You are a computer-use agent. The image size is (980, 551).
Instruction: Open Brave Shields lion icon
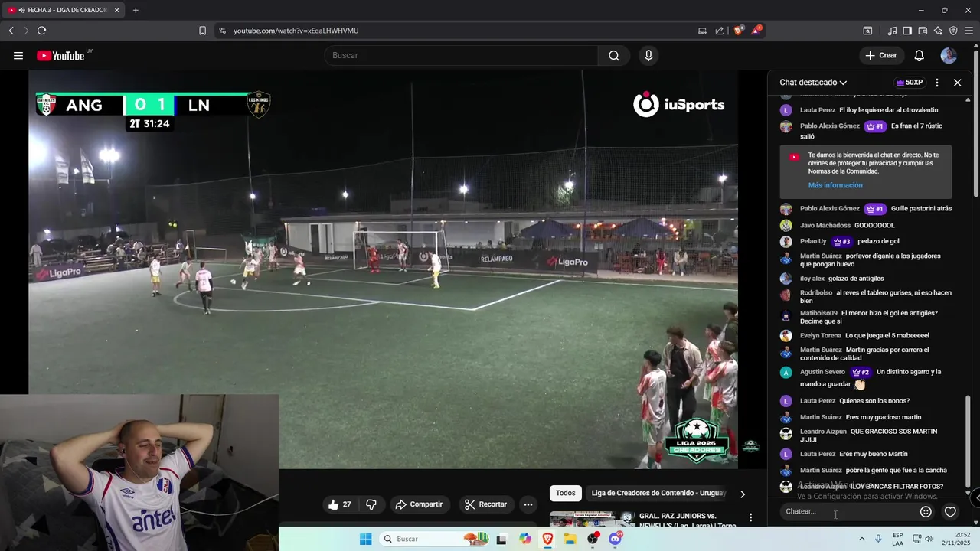[738, 31]
